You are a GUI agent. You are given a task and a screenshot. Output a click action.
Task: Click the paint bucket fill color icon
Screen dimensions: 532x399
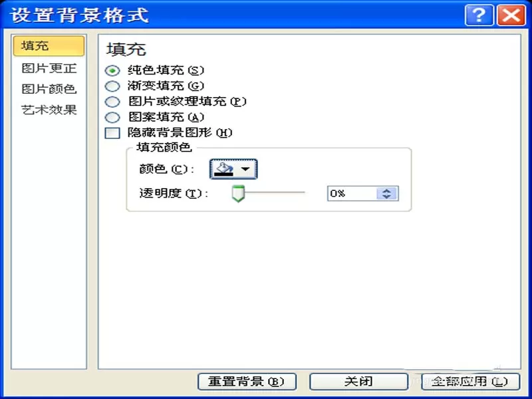pos(224,169)
